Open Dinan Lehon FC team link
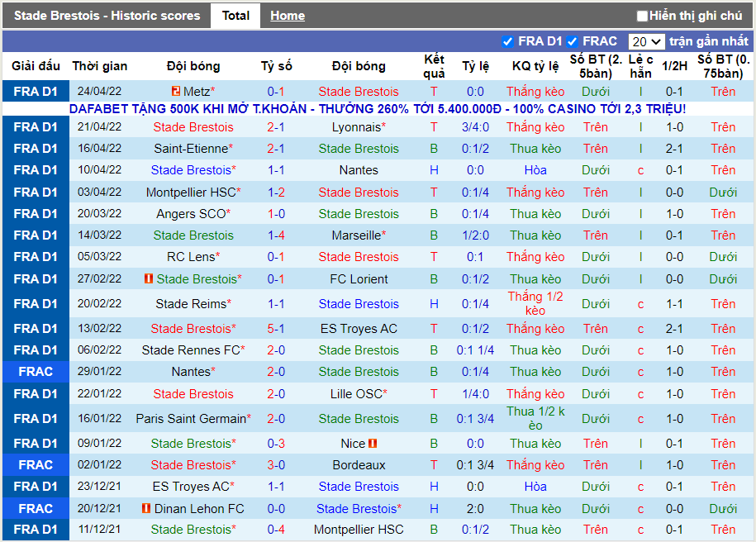This screenshot has width=756, height=542. (x=199, y=509)
